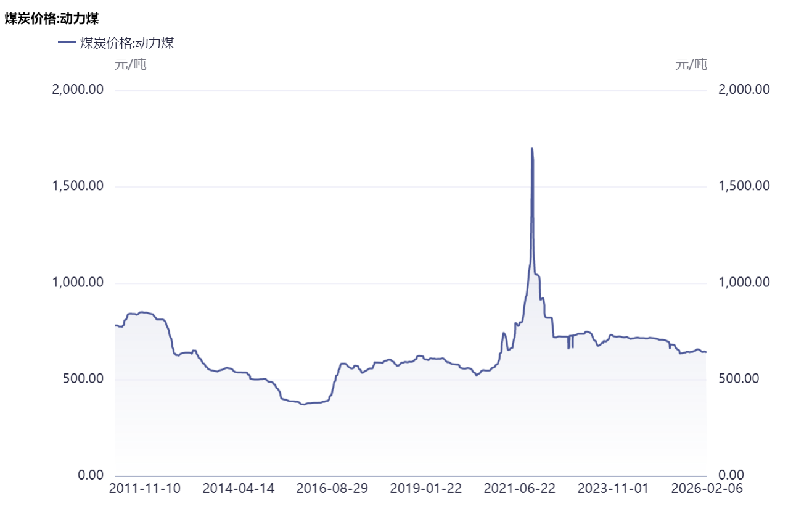This screenshot has width=812, height=511.
Task: Click the right axis 2,000.00 label
Action: pyautogui.click(x=744, y=90)
